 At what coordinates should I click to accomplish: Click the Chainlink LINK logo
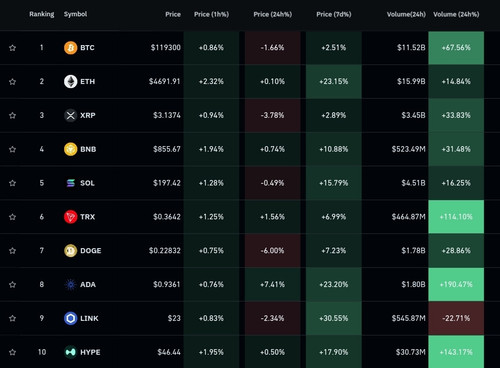pos(70,318)
